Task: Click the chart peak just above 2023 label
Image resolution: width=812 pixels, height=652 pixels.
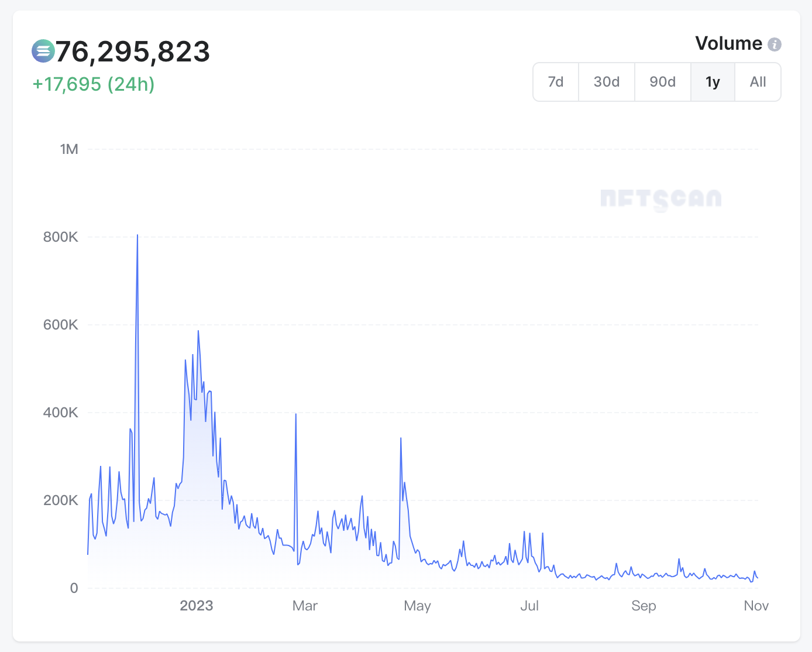Action: (x=198, y=332)
